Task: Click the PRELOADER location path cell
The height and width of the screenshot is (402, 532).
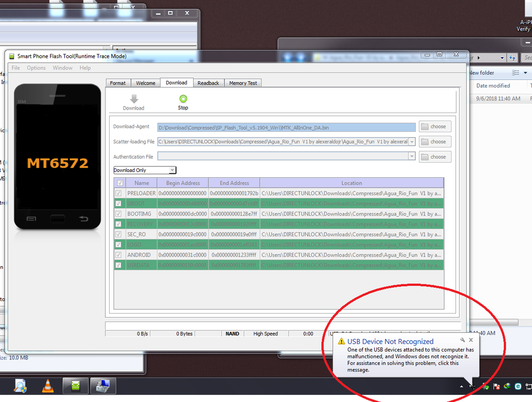Action: click(x=351, y=193)
